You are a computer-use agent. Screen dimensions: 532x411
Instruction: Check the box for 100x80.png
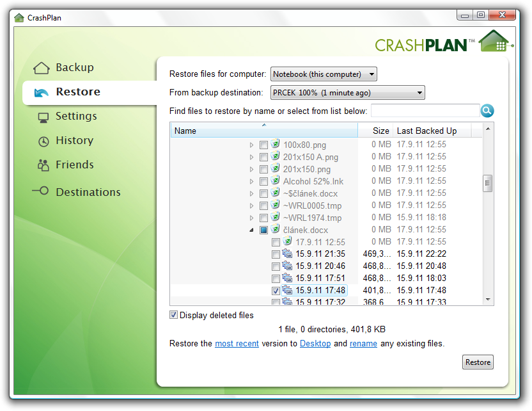pos(263,145)
